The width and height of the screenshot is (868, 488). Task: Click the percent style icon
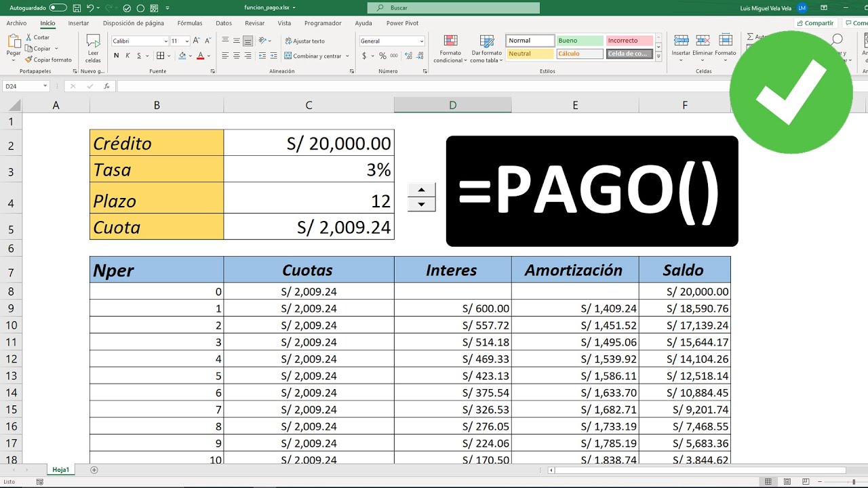pos(383,56)
